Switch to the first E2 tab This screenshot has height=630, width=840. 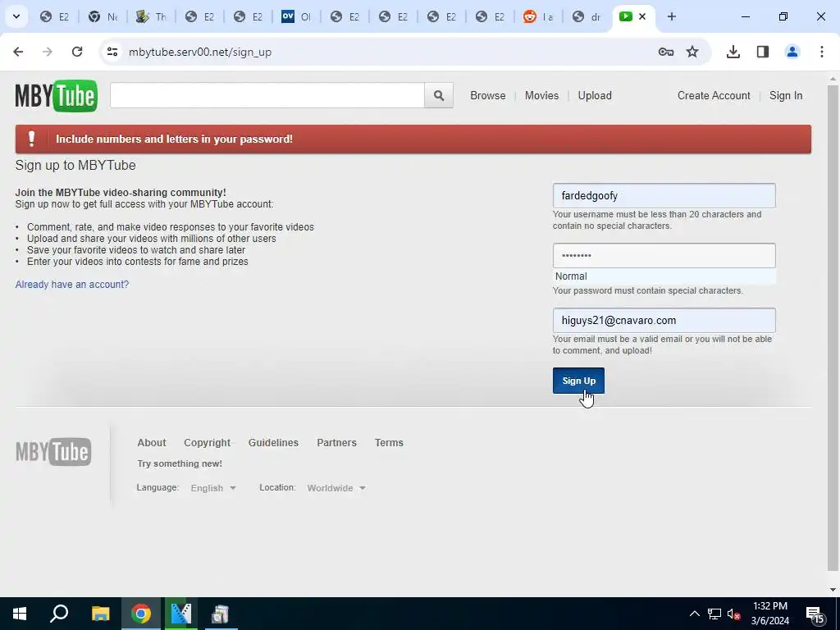(x=55, y=16)
